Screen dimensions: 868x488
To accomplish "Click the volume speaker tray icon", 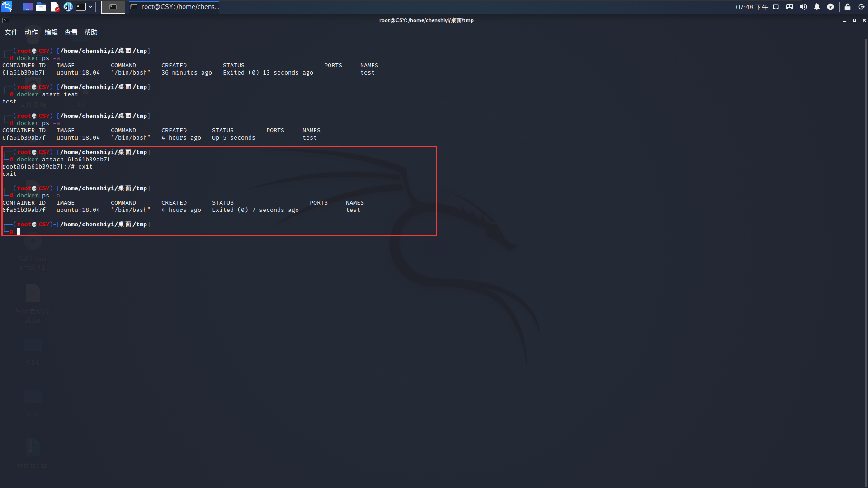I will (803, 7).
